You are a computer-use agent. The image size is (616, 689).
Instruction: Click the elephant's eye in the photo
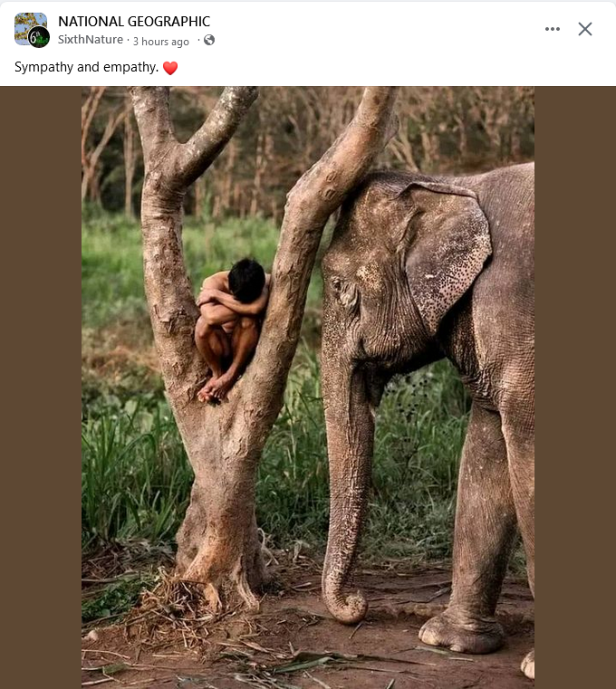click(337, 284)
